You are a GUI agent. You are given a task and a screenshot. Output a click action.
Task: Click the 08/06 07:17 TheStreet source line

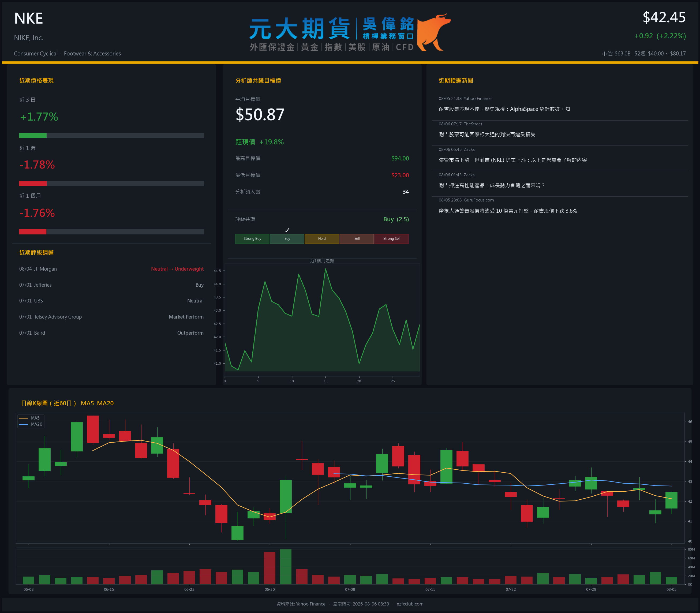point(460,124)
